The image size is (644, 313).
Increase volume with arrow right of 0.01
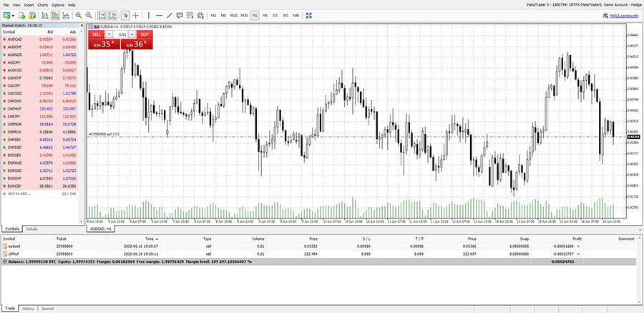click(x=133, y=34)
